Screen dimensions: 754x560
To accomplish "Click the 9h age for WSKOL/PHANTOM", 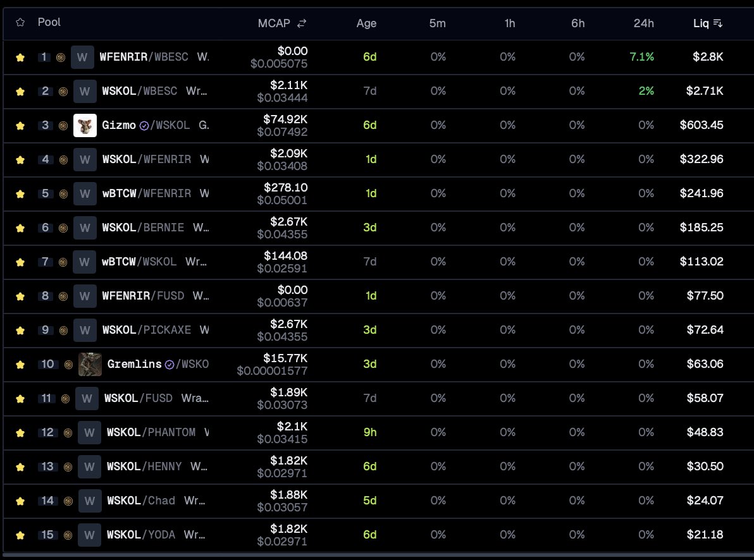I will pos(370,432).
